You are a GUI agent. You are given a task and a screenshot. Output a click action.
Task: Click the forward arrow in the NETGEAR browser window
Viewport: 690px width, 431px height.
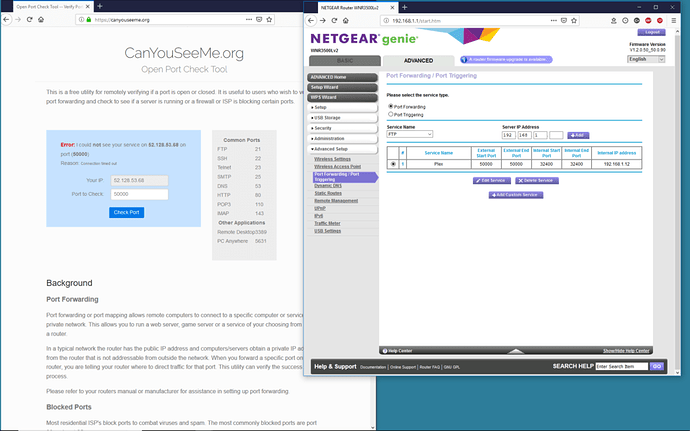pos(323,20)
